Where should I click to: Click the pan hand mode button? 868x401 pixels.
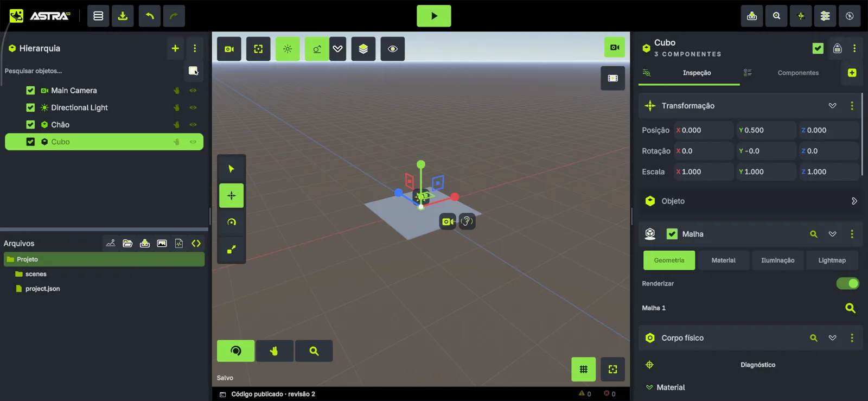tap(275, 351)
